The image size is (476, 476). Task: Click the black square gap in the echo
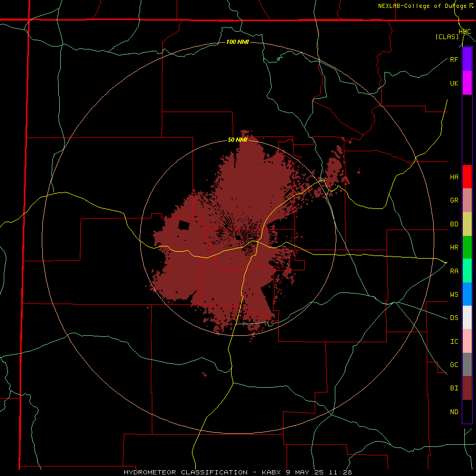click(x=184, y=226)
